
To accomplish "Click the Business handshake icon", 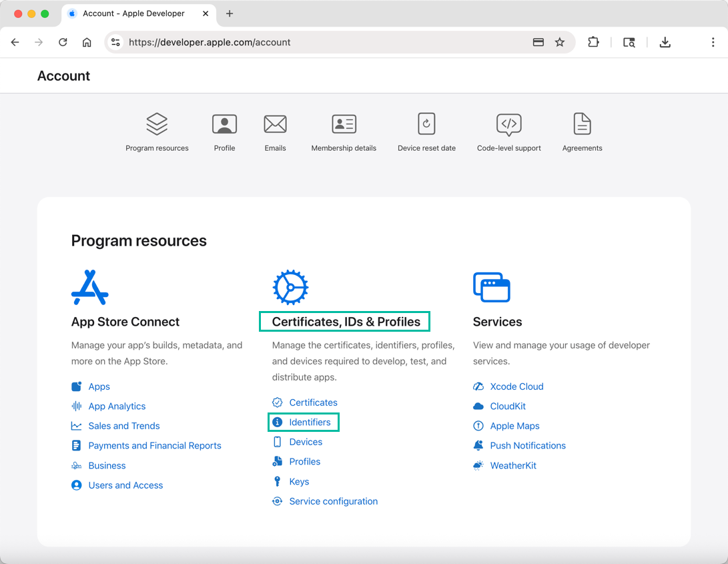I will pos(77,465).
